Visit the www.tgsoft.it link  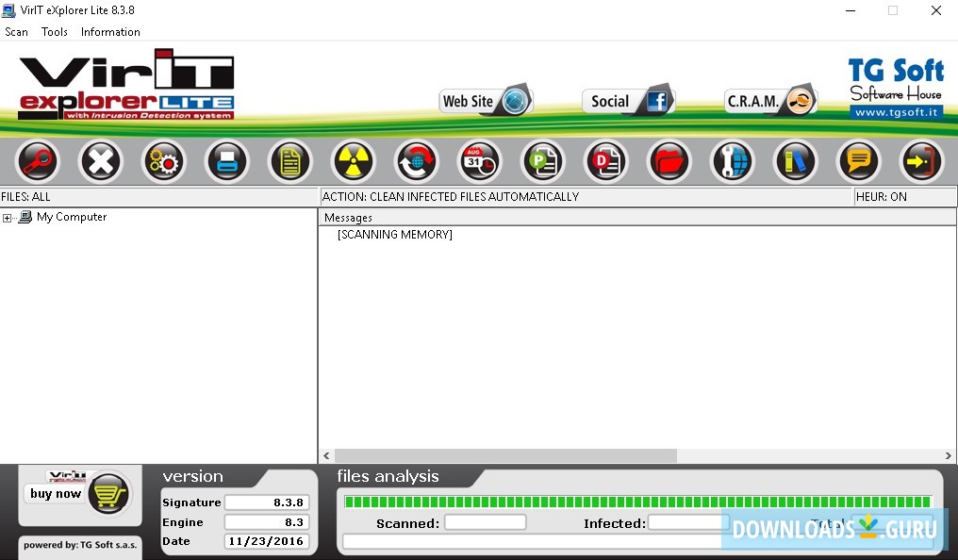896,112
